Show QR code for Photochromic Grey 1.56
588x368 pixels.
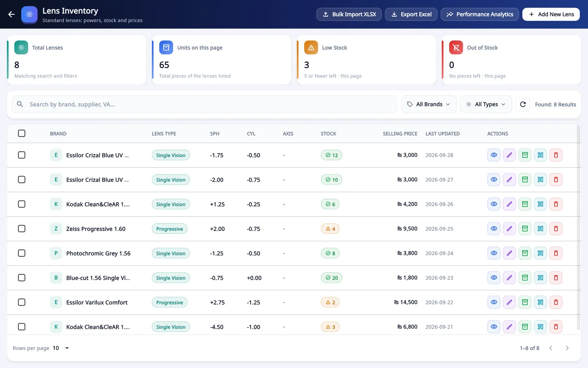pyautogui.click(x=540, y=253)
